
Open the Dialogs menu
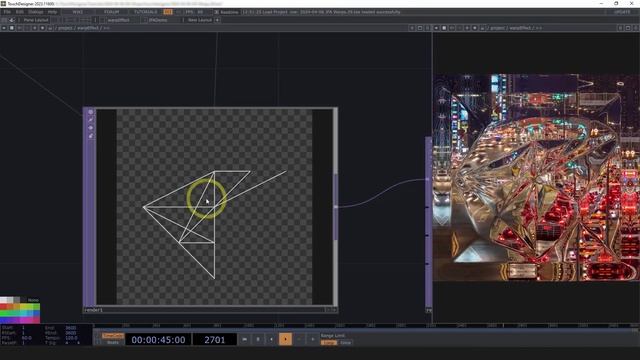(x=36, y=12)
